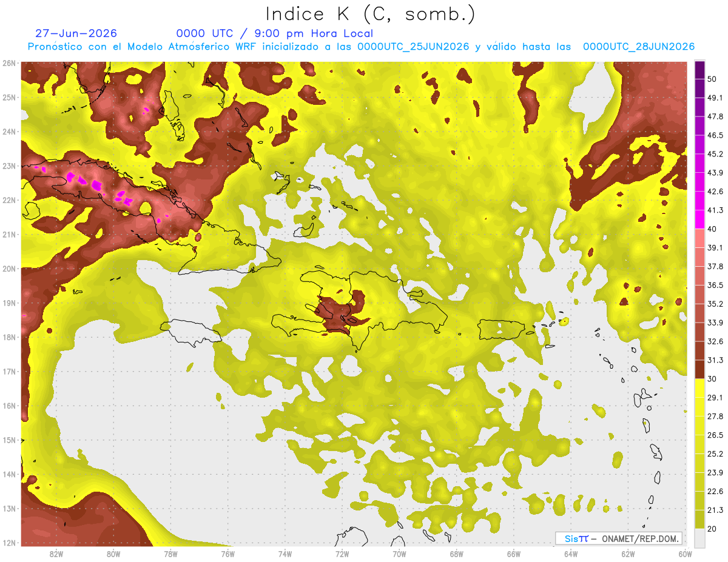728x562 pixels.
Task: Click the '26.5' color scale label
Action: (715, 435)
